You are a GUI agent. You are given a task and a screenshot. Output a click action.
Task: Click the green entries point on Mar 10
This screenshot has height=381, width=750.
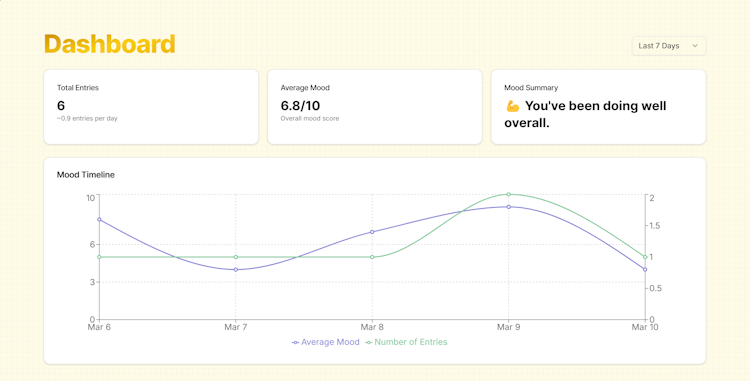645,257
